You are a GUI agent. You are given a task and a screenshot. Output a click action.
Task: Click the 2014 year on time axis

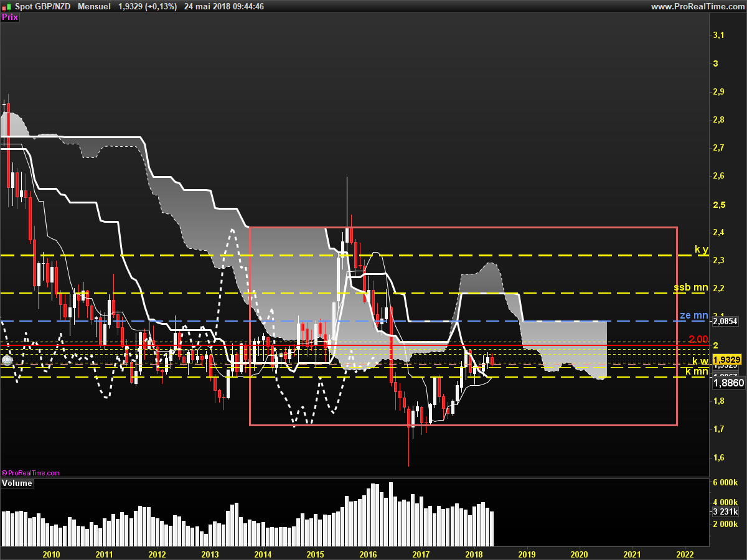[263, 554]
